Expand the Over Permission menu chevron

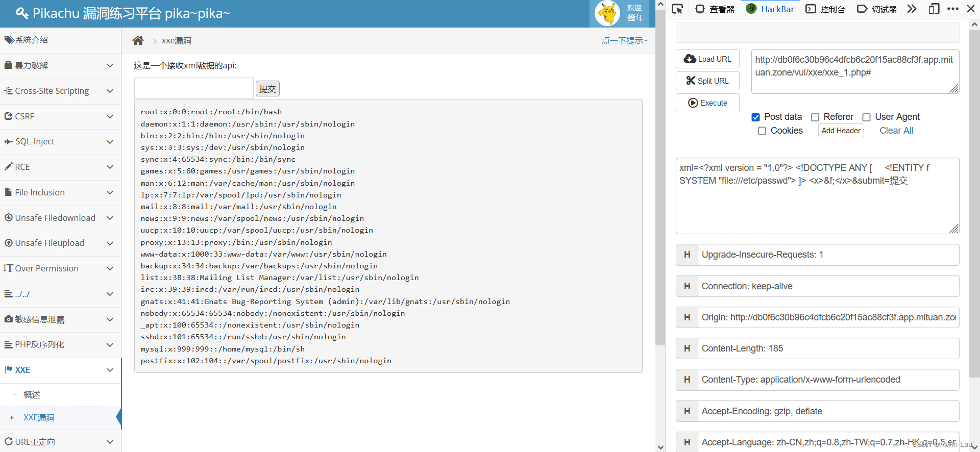(110, 268)
